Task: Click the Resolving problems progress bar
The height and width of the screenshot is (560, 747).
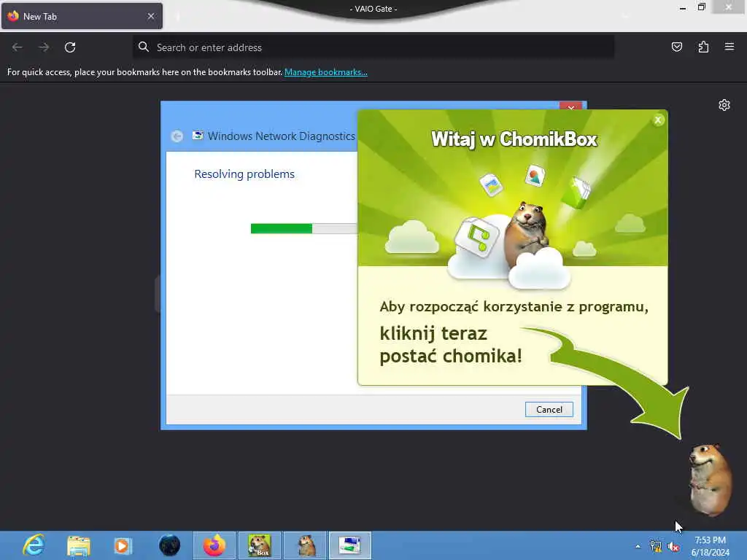Action: 304,228
